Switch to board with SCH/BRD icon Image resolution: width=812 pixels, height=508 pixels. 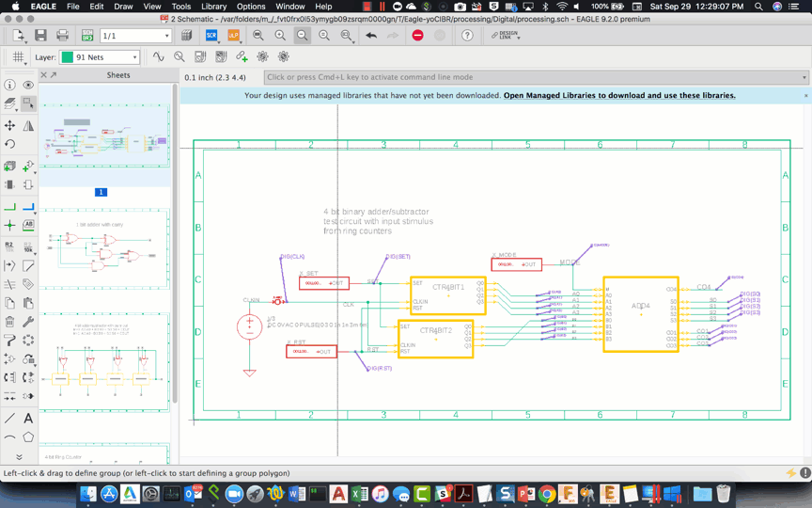[86, 36]
